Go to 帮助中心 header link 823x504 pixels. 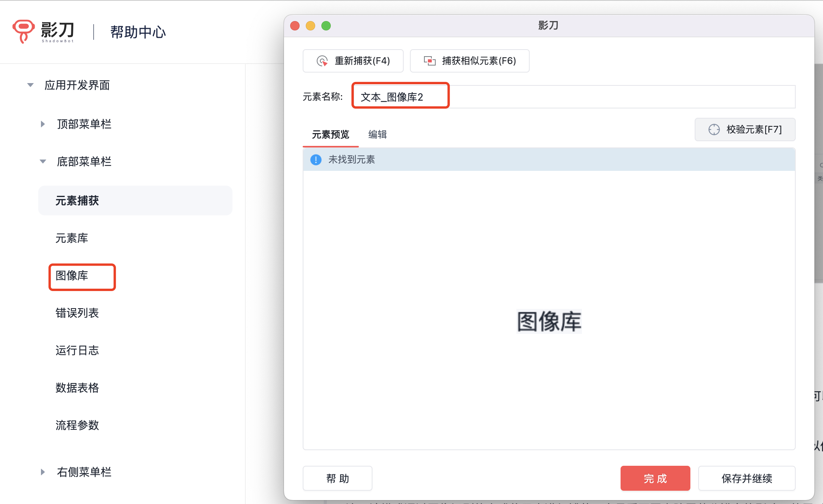138,32
